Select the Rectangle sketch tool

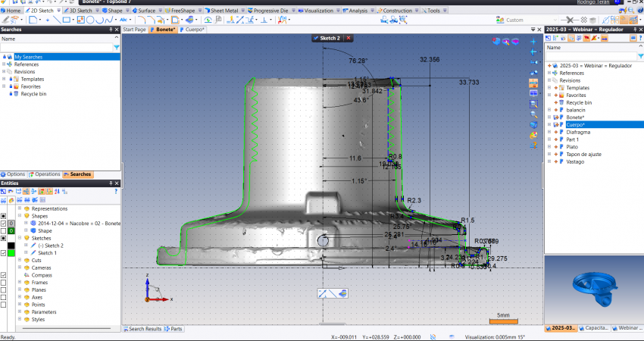[66, 20]
